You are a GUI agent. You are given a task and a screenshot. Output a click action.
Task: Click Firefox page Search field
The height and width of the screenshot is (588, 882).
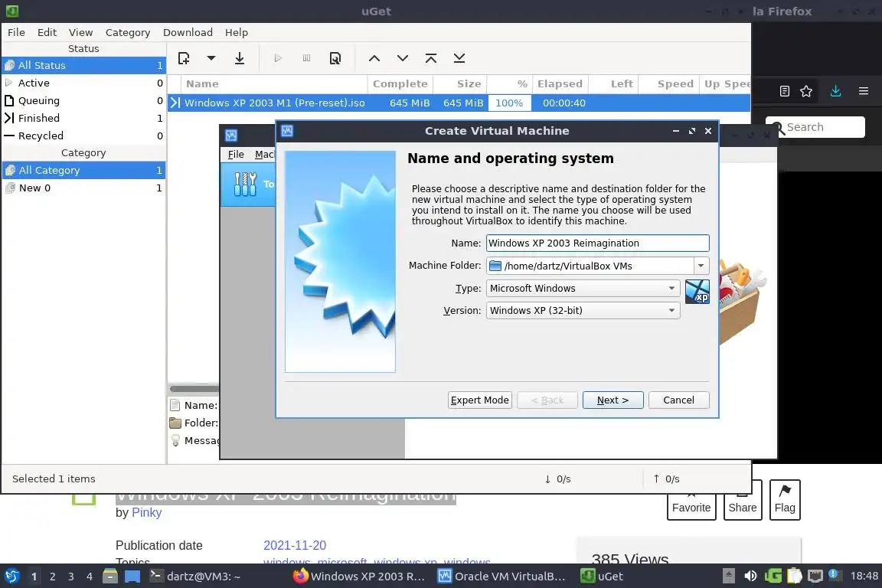coord(815,127)
